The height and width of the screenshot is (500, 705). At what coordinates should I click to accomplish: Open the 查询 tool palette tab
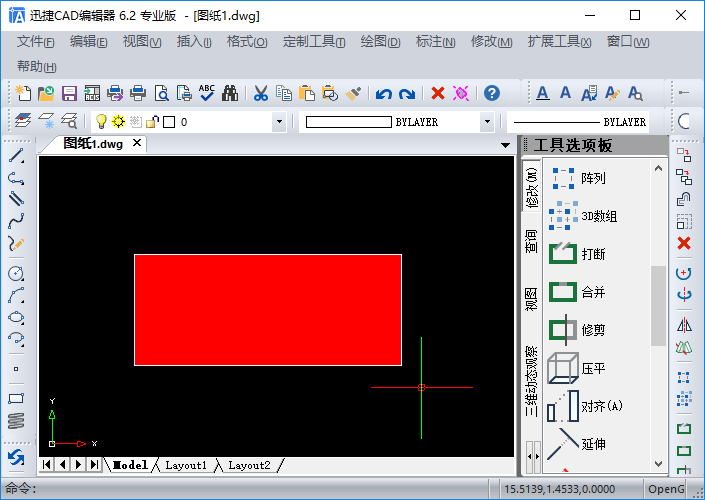pos(531,241)
